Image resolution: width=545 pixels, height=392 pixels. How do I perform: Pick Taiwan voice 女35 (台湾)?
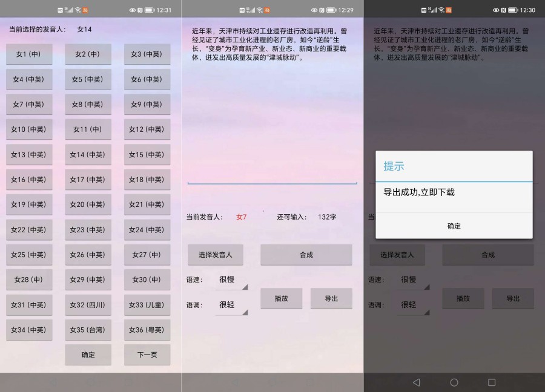click(88, 330)
